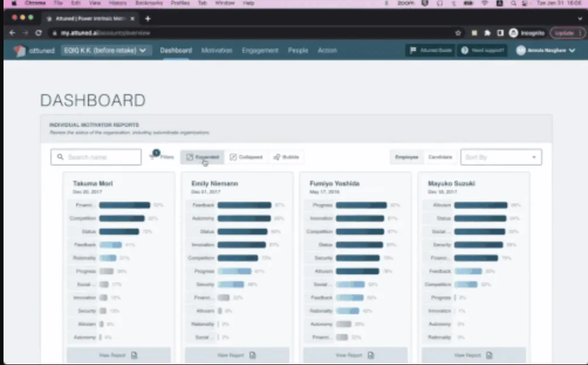Switch to Collapsed view
Viewport: 588px width, 365px height.
click(x=246, y=157)
